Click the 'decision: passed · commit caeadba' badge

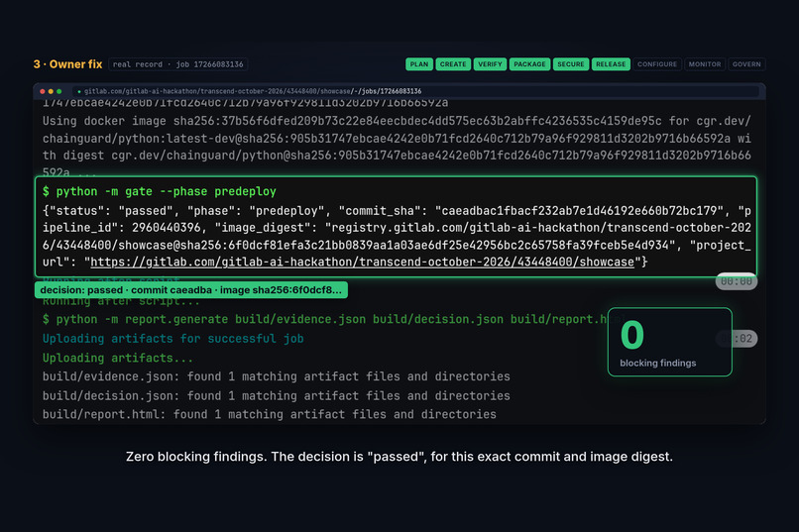tap(191, 289)
